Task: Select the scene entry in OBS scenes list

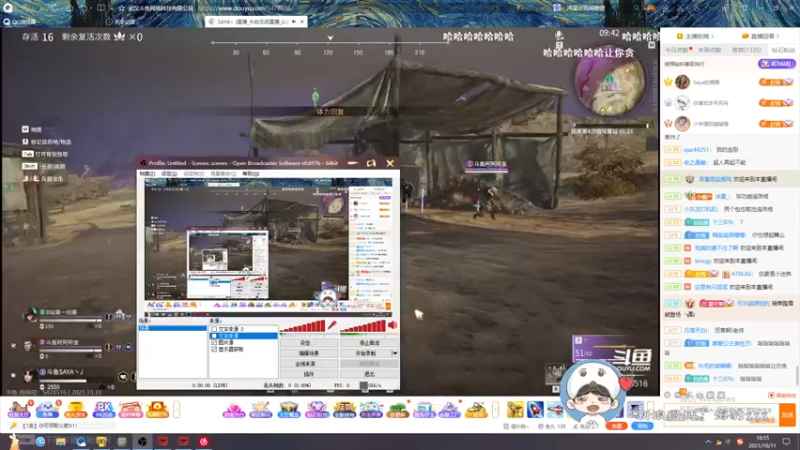Action: click(172, 328)
